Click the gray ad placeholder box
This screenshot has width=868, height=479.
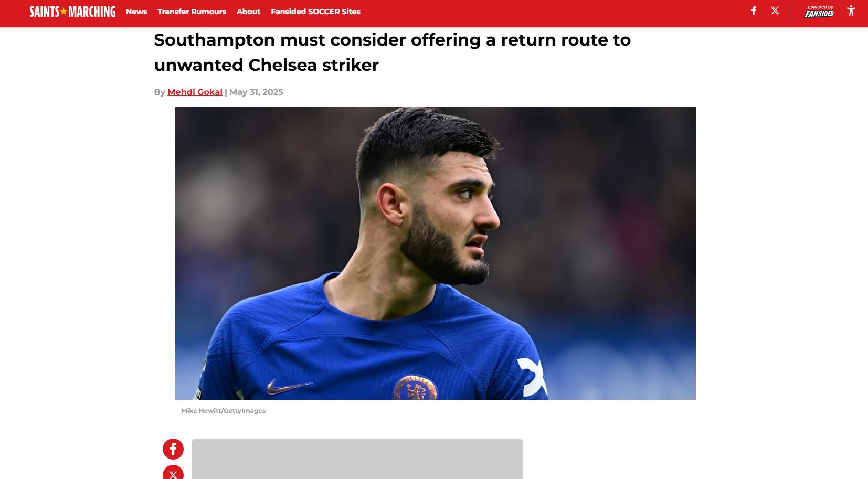click(357, 459)
